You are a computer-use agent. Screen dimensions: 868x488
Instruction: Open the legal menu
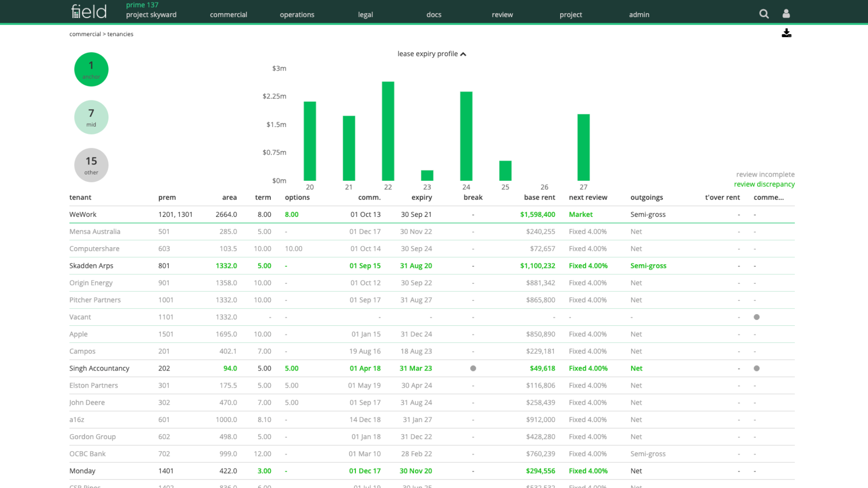pos(365,14)
